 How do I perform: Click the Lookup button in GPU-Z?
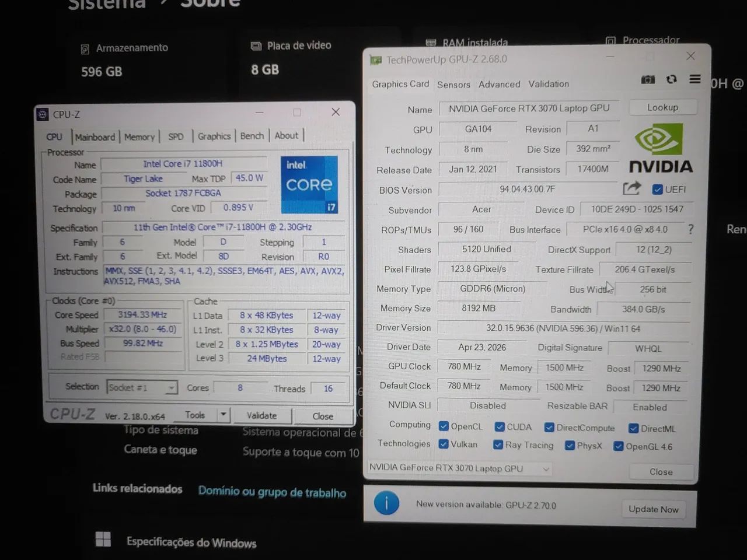(x=663, y=107)
